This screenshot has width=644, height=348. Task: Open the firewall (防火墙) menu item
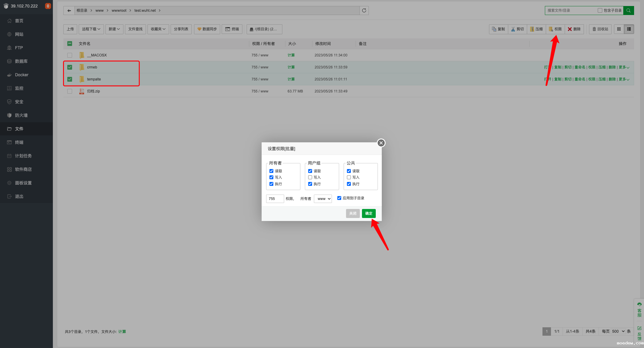tap(21, 115)
